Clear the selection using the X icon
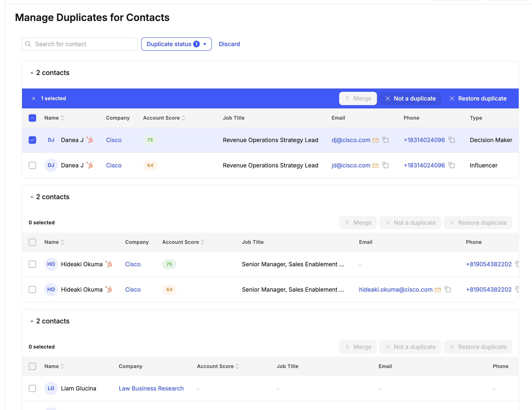The height and width of the screenshot is (410, 532). pos(34,98)
